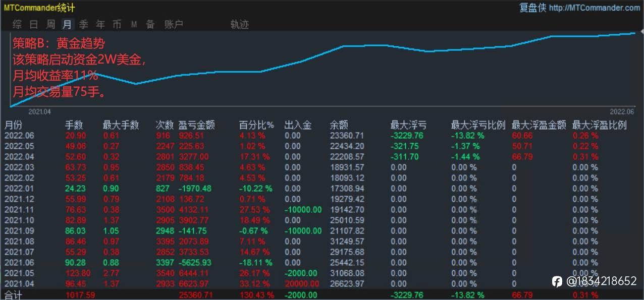
Task: Click the 2022.06 chart axis label
Action: [x=622, y=111]
